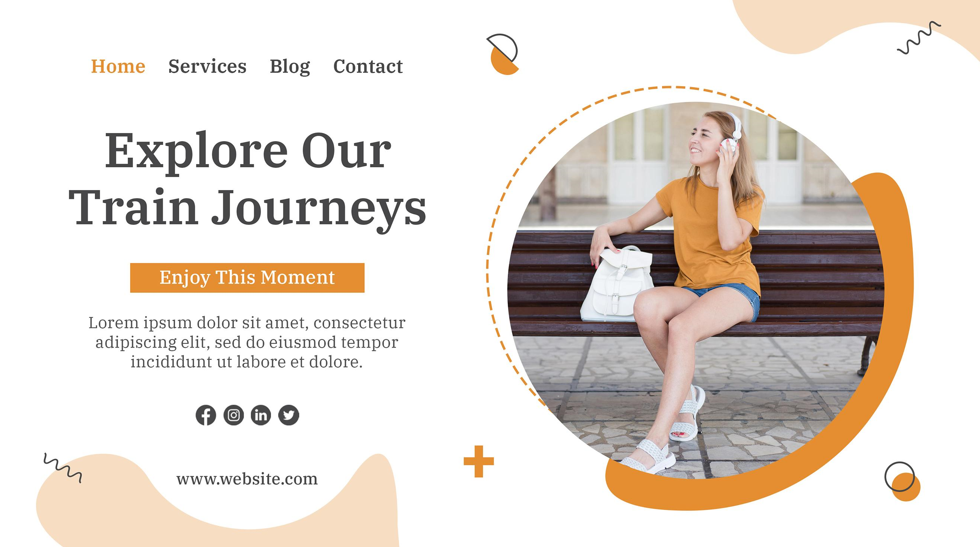Click the Lorem ipsum description paragraph
The image size is (980, 547).
(x=247, y=342)
